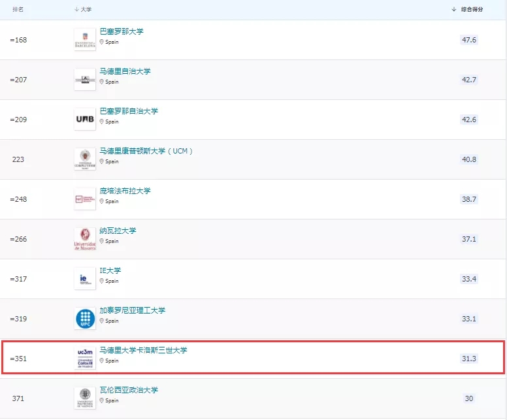The height and width of the screenshot is (420, 507).
Task: Select the score 31.3
Action: coord(469,358)
